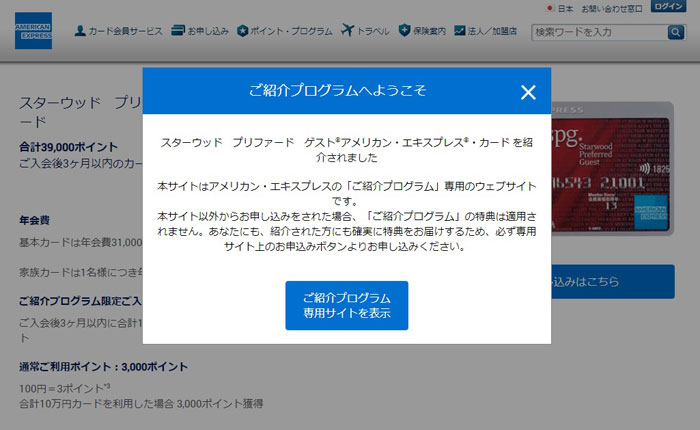Click ご紹介プログラム専用サイトを表示 button

point(347,305)
